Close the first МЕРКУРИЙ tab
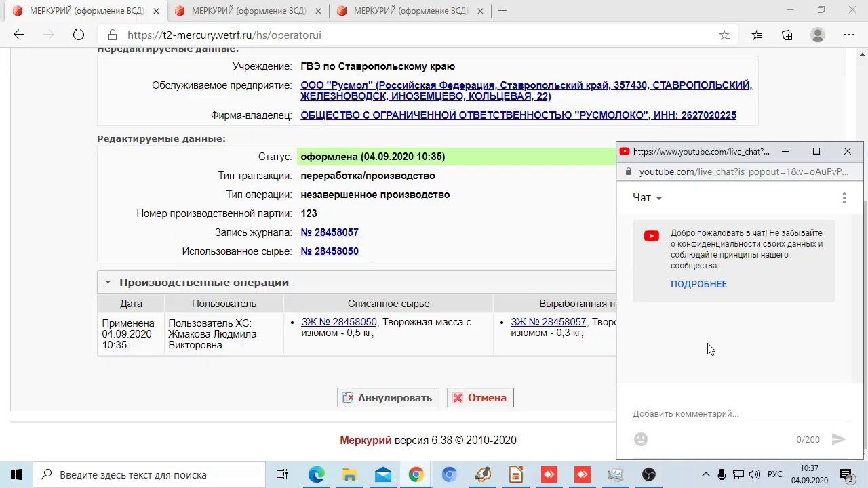This screenshot has height=488, width=868. point(157,11)
